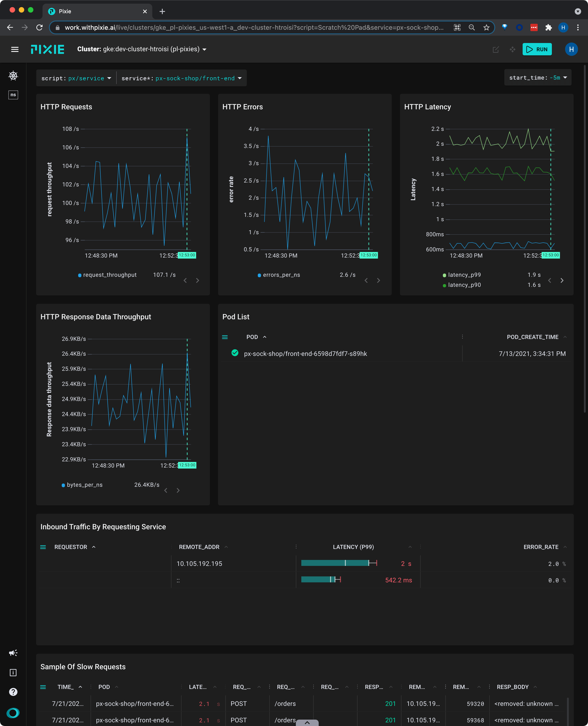
Task: Sort by the LATENCY (P99) column header
Action: coord(353,547)
